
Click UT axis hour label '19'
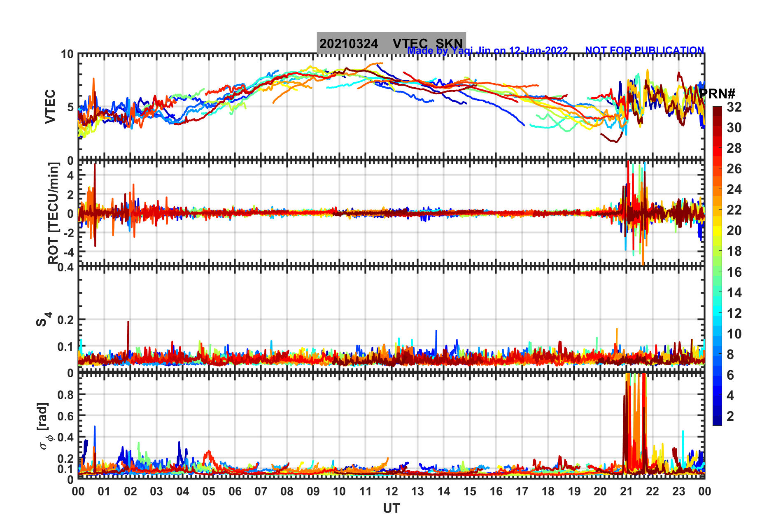574,491
